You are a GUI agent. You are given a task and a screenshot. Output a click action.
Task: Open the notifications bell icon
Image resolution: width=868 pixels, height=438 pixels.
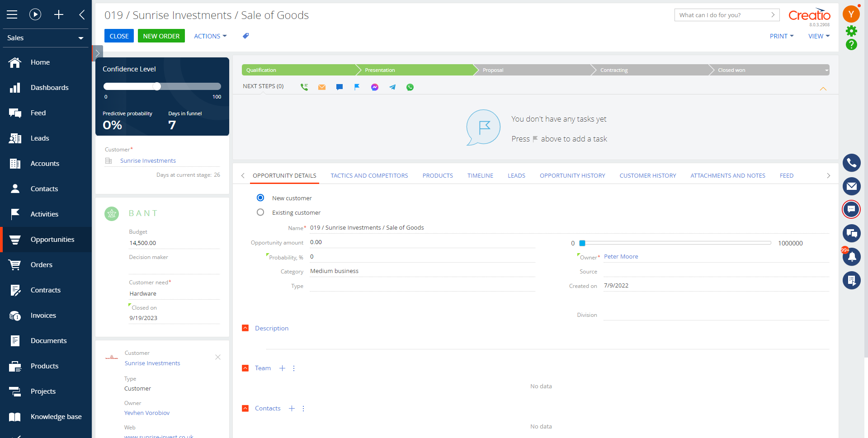[x=852, y=257]
